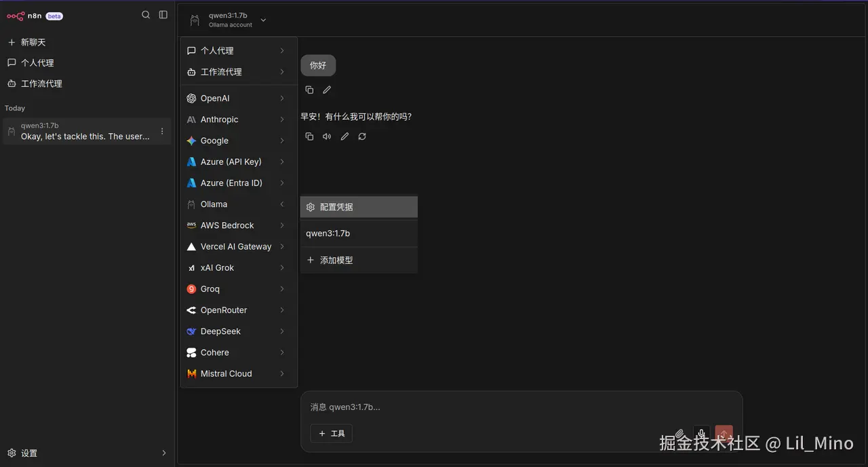The width and height of the screenshot is (868, 467).
Task: Open the Azure (API Key) submenu
Action: pos(239,162)
